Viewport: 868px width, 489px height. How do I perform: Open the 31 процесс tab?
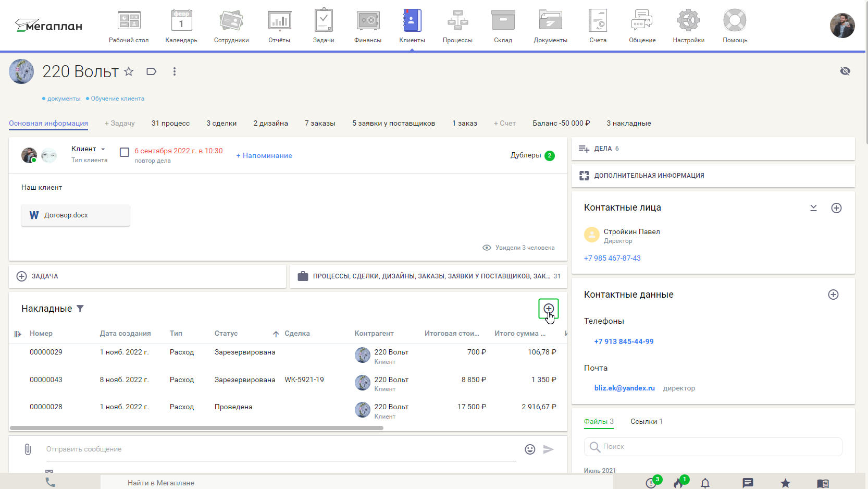point(170,124)
